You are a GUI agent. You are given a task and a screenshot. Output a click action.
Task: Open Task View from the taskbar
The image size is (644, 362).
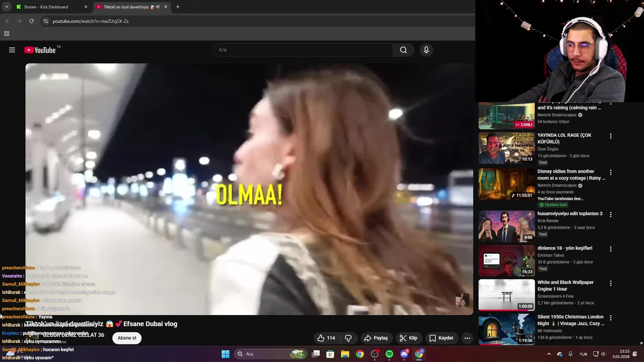316,354
